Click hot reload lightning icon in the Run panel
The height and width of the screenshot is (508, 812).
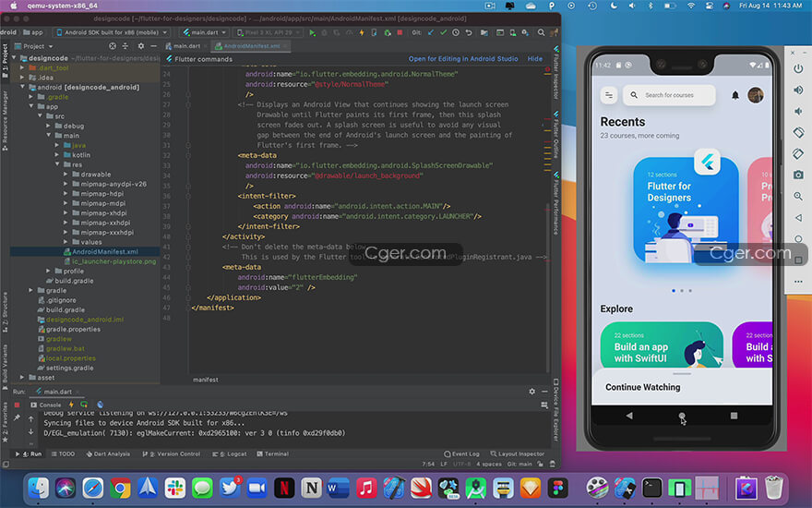71,405
